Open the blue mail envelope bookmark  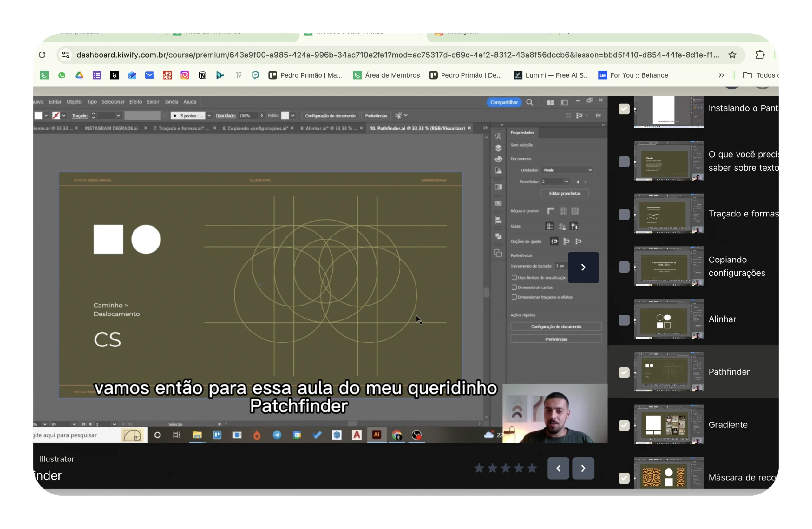(149, 75)
